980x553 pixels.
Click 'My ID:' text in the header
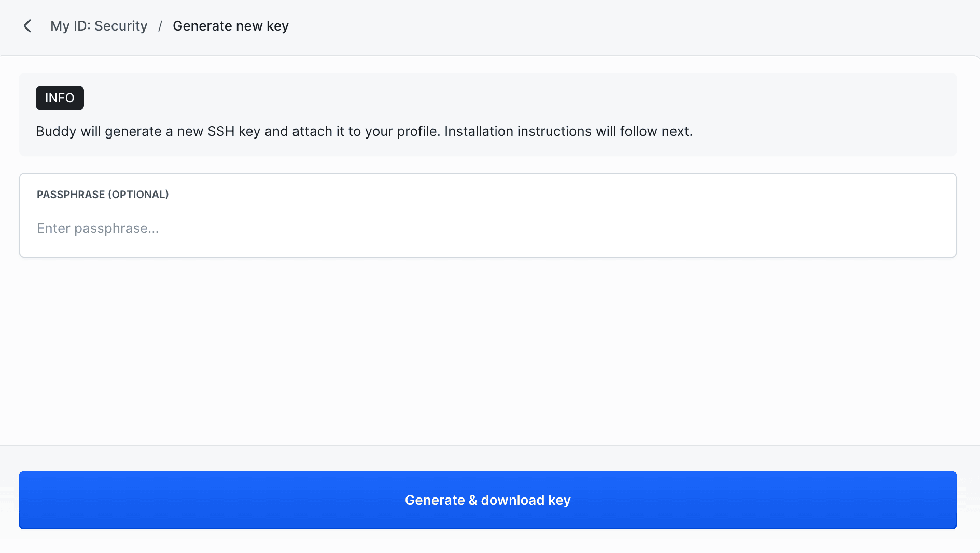pos(70,26)
